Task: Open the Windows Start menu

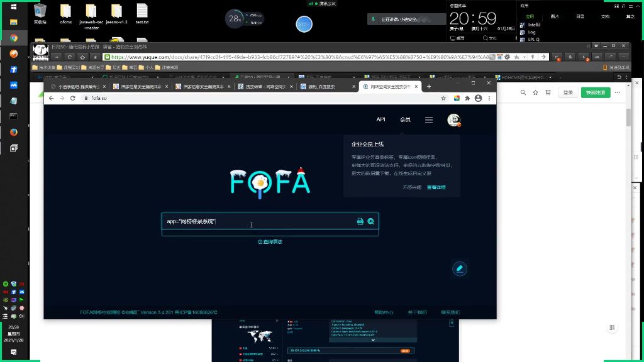Action: [x=14, y=6]
